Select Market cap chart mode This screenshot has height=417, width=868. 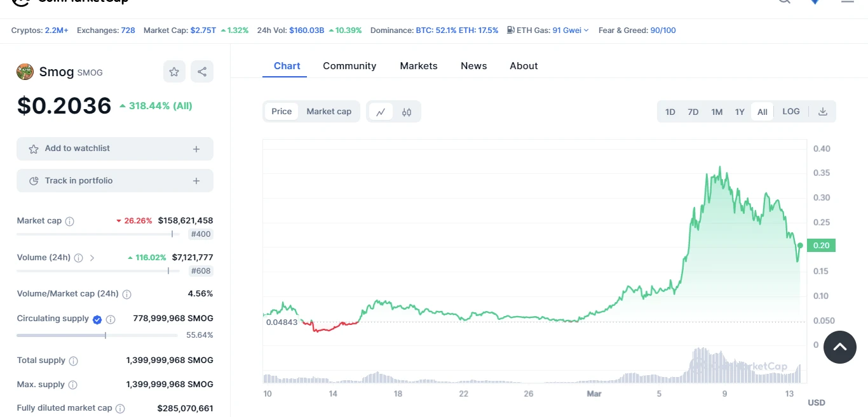[x=329, y=112]
